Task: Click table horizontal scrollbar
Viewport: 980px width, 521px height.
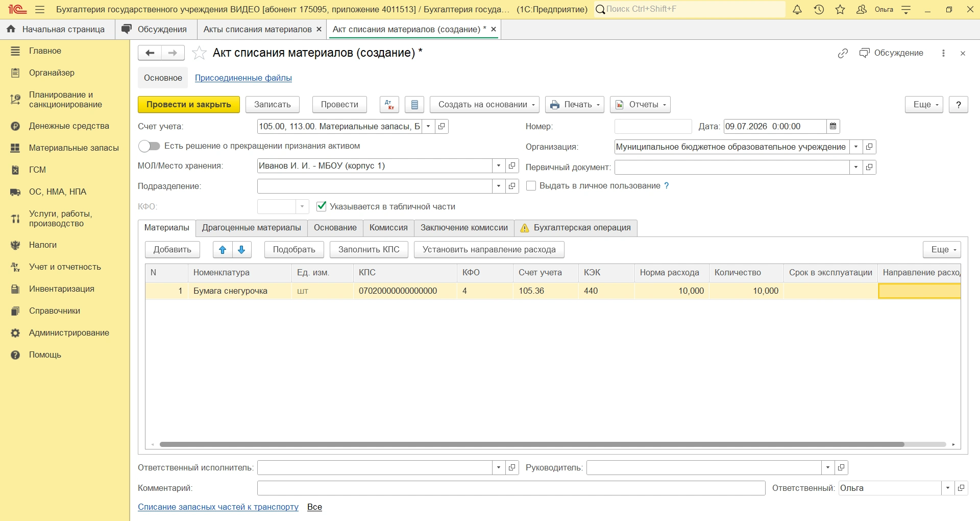Action: click(x=532, y=444)
